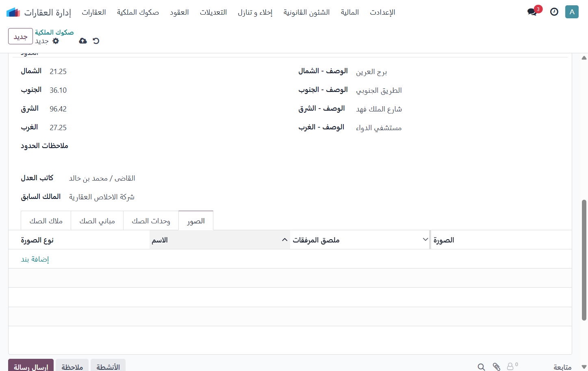Open the المالية menu

[x=350, y=12]
